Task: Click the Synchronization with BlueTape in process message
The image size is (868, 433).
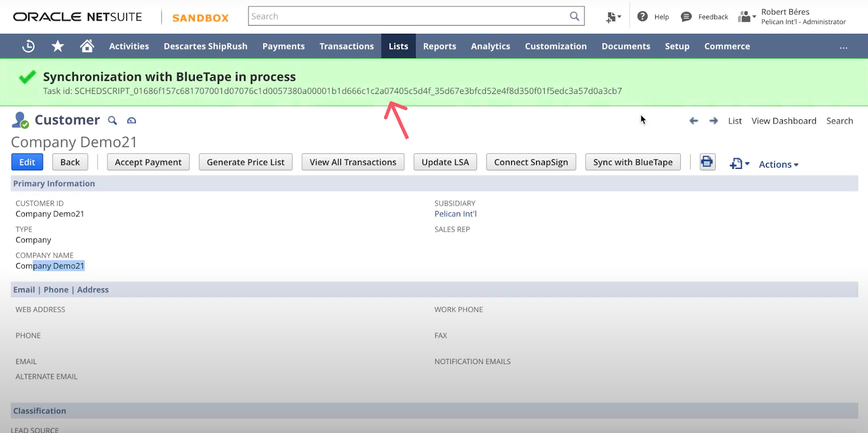Action: coord(169,77)
